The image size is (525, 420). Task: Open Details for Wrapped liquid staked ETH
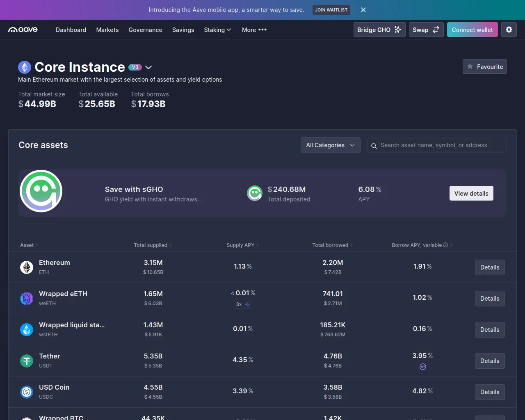pos(490,330)
